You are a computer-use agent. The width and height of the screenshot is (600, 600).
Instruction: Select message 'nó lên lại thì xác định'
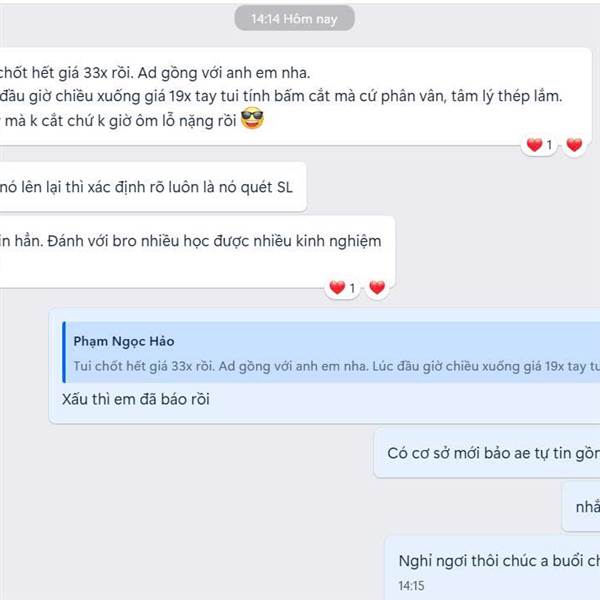click(x=146, y=187)
